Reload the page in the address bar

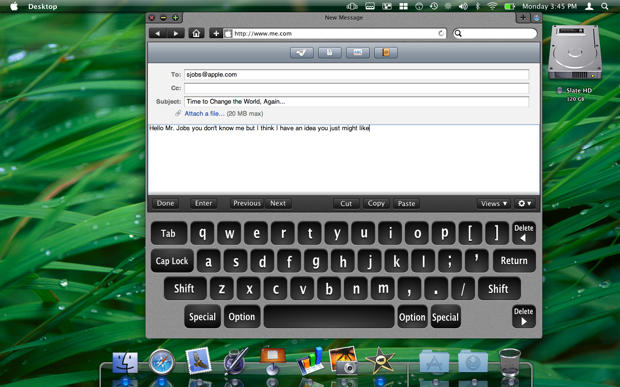coord(441,34)
